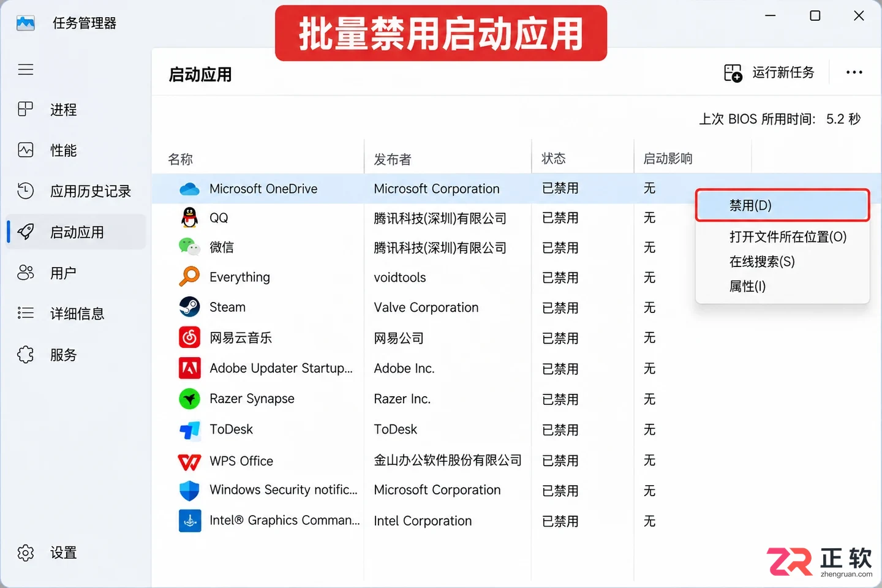Click the Task Manager app icon

pos(26,23)
